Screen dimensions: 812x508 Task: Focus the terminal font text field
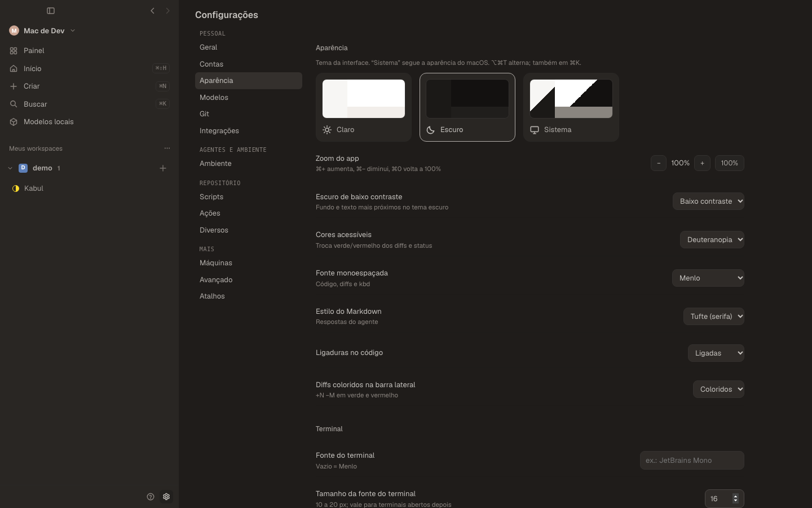(692, 461)
